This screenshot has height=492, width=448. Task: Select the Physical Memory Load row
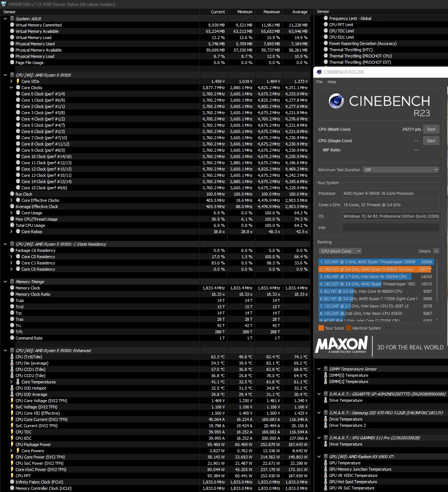coord(155,56)
